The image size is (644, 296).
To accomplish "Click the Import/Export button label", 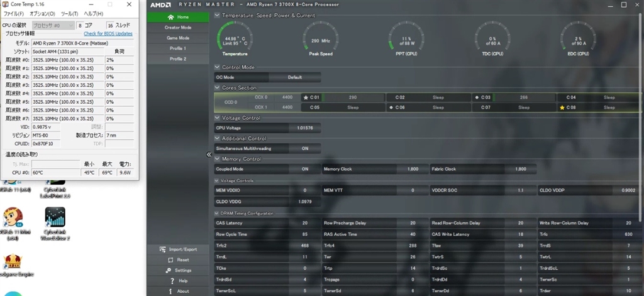I will point(183,249).
